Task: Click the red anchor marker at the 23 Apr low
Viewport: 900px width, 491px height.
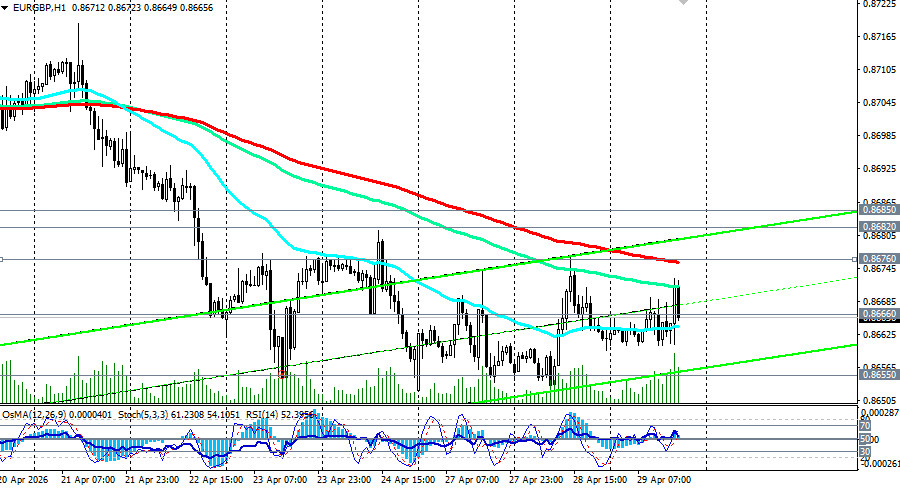Action: coord(282,374)
